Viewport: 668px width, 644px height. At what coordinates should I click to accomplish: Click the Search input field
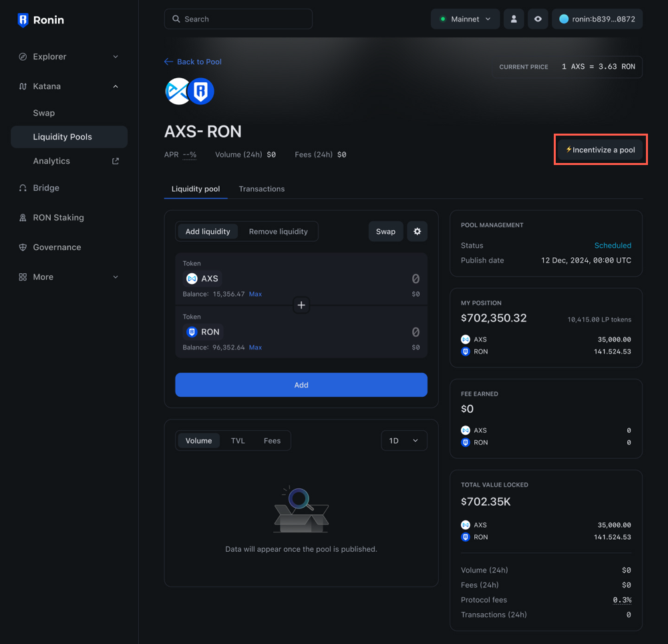238,19
